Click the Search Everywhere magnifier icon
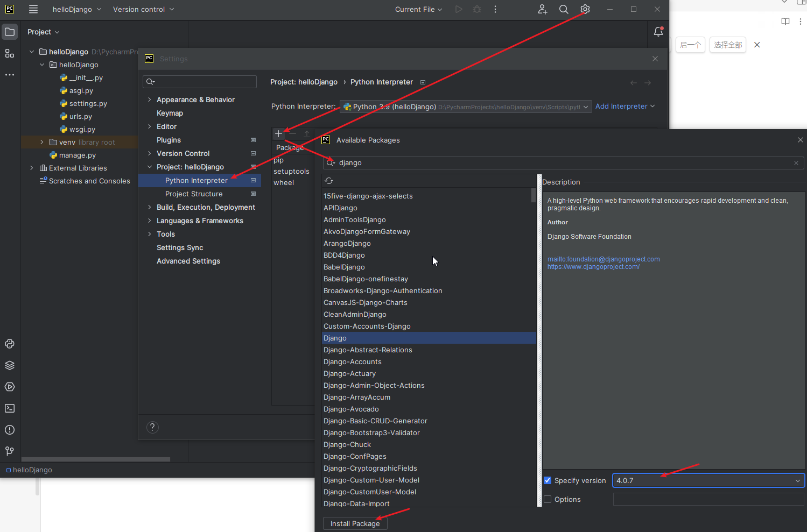The image size is (807, 532). [x=564, y=9]
